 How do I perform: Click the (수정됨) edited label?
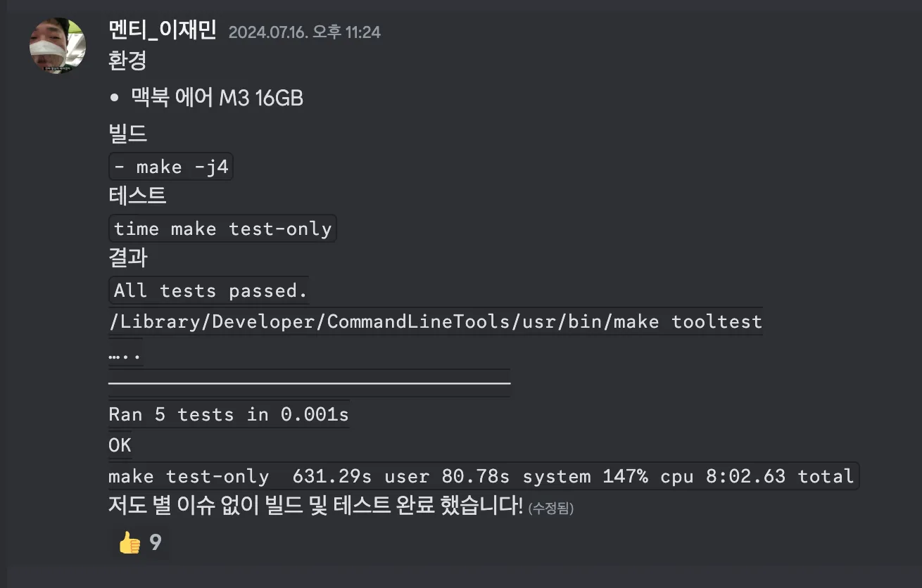coord(551,507)
